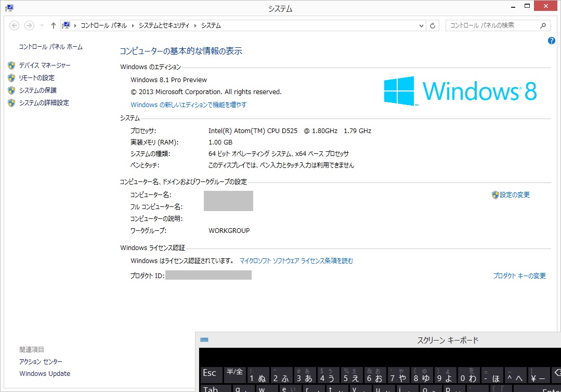Click shield icon next to 設定の変更
Image resolution: width=561 pixels, height=392 pixels.
495,195
